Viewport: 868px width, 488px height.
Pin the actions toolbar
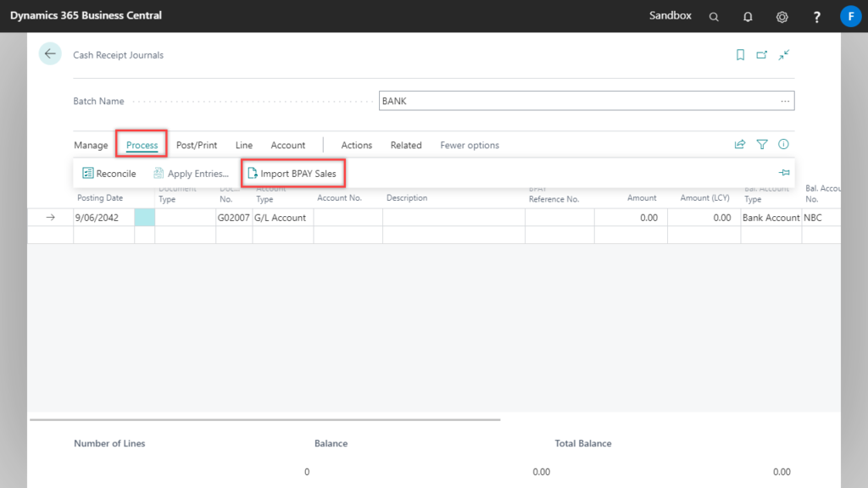click(783, 172)
